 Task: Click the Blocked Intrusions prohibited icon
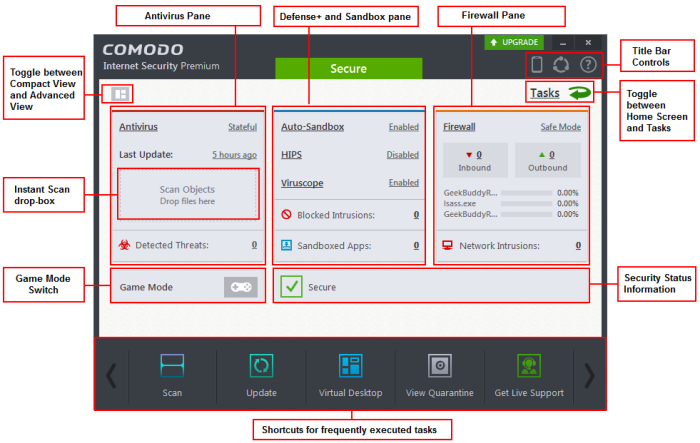[286, 214]
